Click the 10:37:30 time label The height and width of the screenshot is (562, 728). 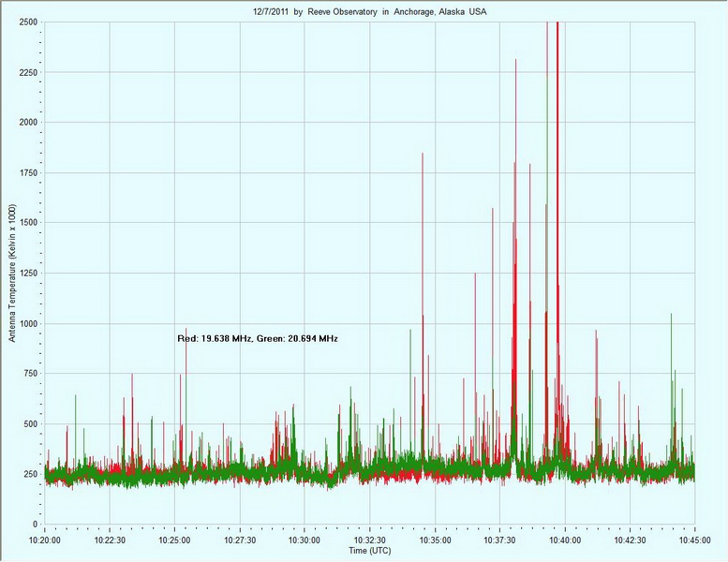[x=500, y=540]
